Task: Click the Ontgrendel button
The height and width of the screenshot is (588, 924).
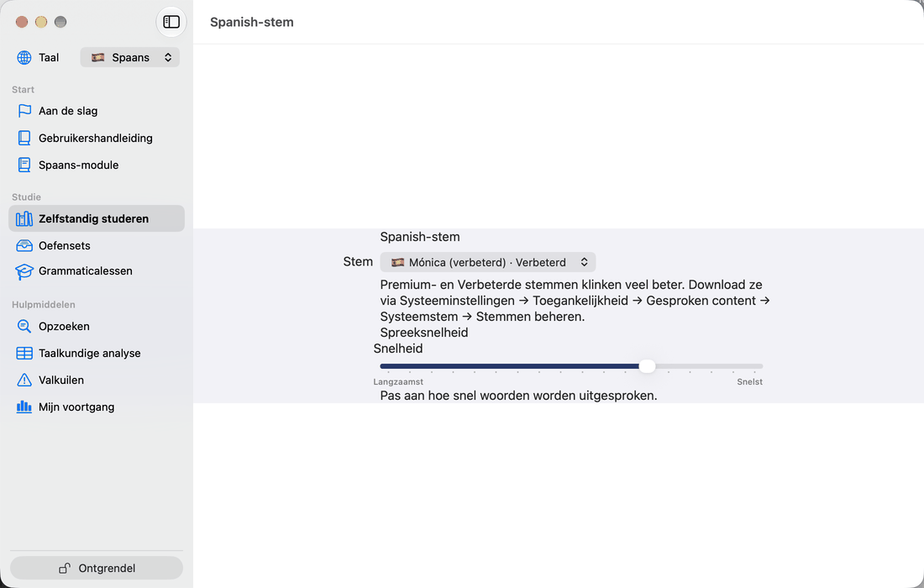Action: 97,568
